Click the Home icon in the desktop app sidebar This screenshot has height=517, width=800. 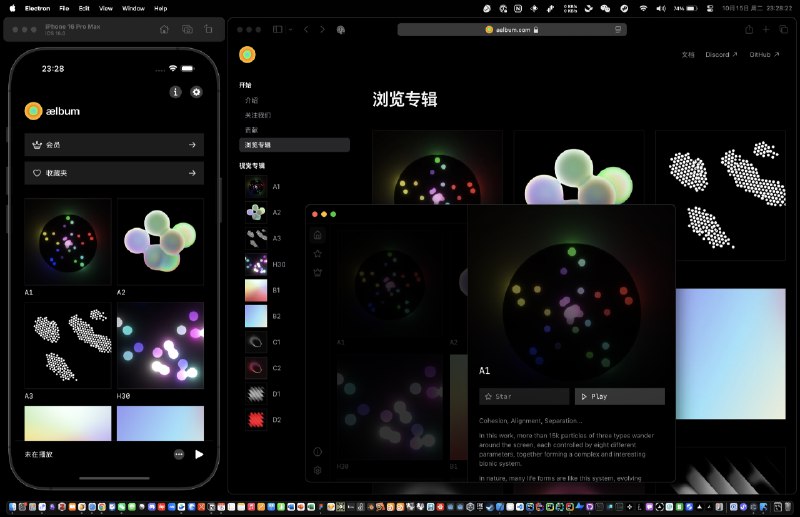point(317,235)
